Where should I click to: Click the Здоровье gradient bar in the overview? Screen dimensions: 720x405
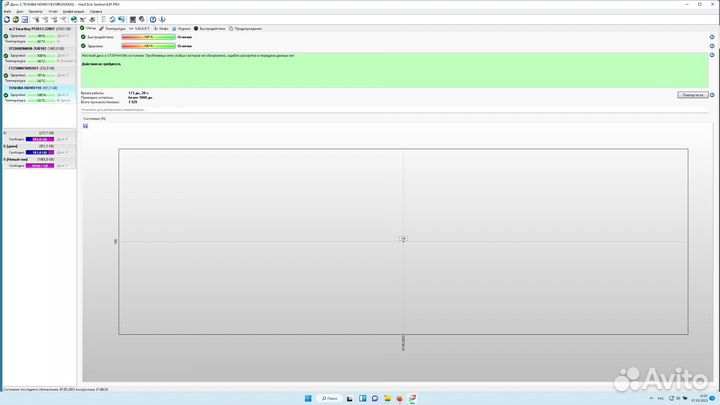[148, 46]
